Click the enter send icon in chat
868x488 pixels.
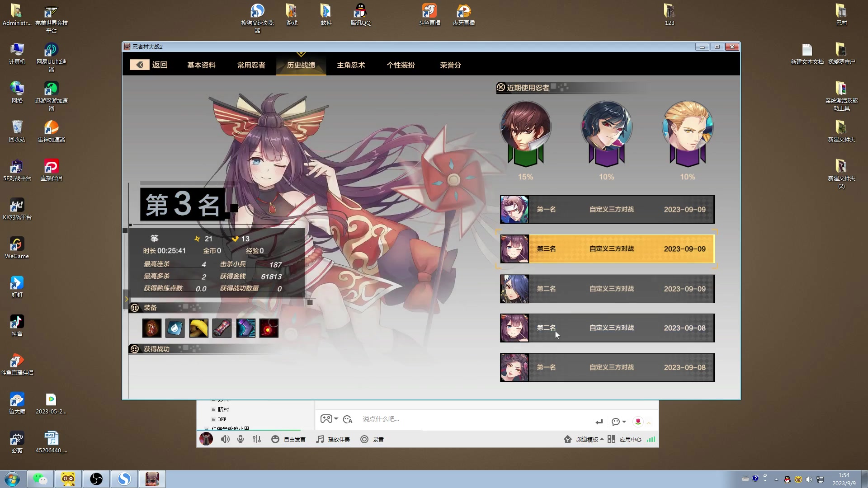(x=599, y=422)
